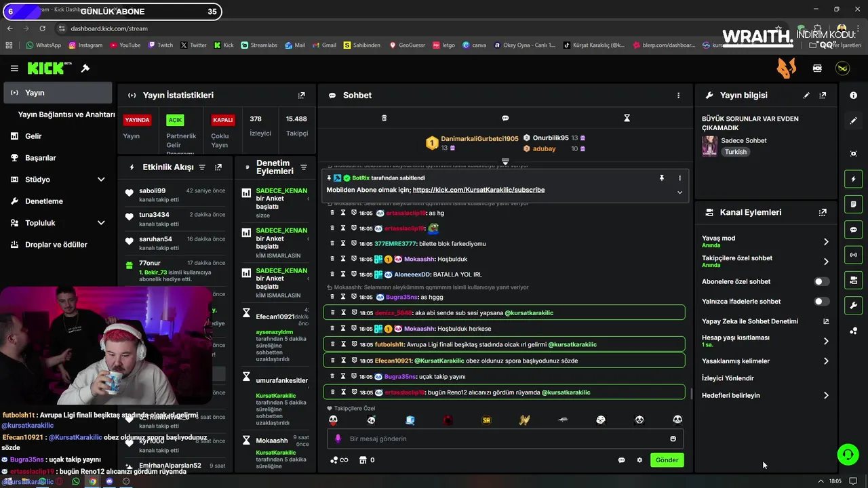This screenshot has width=868, height=488.
Task: Expand the Topluluk sidebar section
Action: [x=101, y=223]
